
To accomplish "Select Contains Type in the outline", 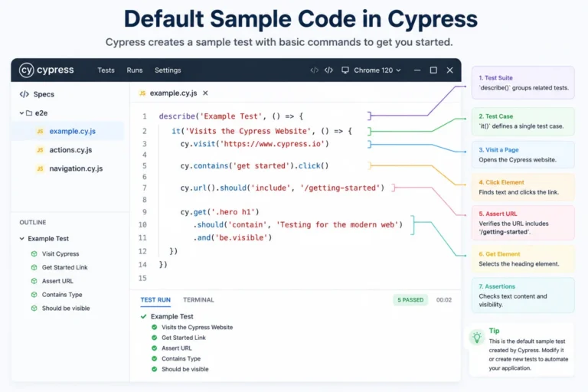I will click(x=62, y=295).
